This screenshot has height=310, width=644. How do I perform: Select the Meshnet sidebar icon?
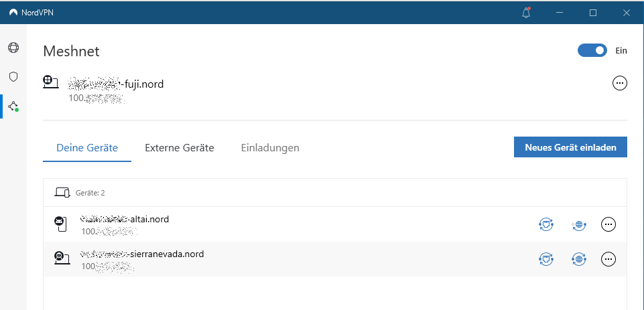coord(13,106)
